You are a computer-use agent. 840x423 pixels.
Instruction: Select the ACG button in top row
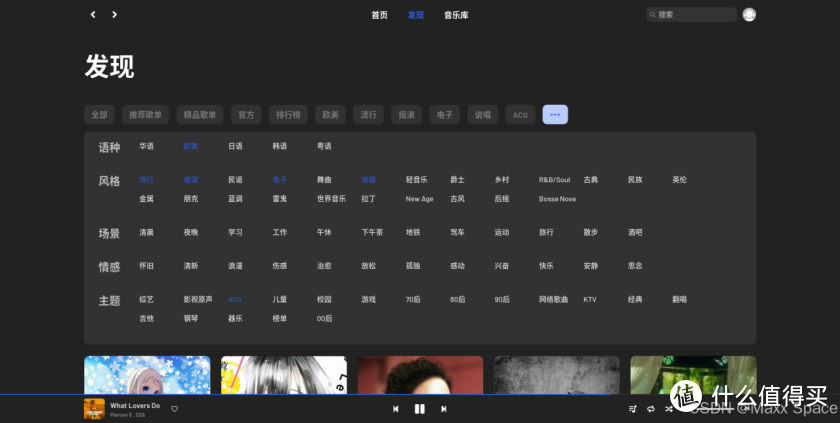(520, 115)
